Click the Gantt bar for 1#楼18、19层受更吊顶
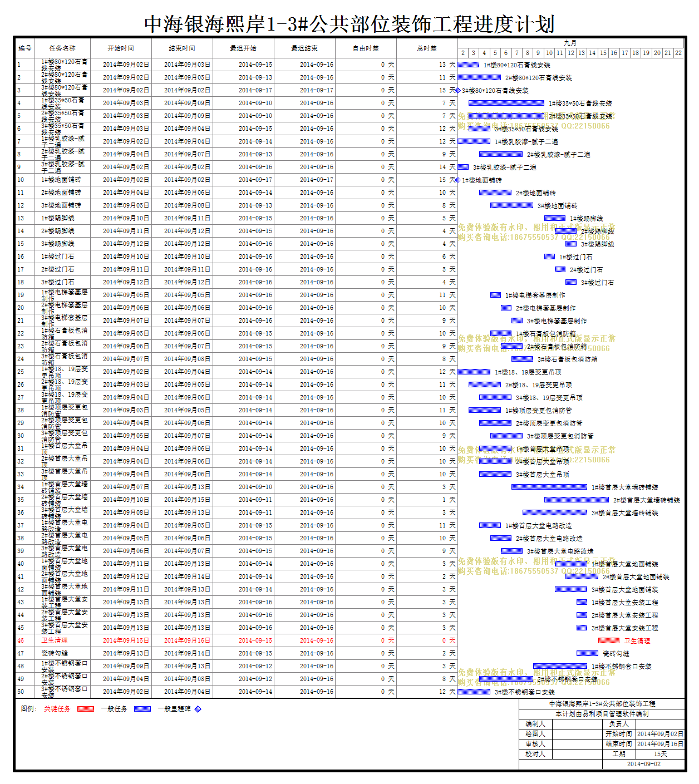This screenshot has width=699, height=784. 474,372
